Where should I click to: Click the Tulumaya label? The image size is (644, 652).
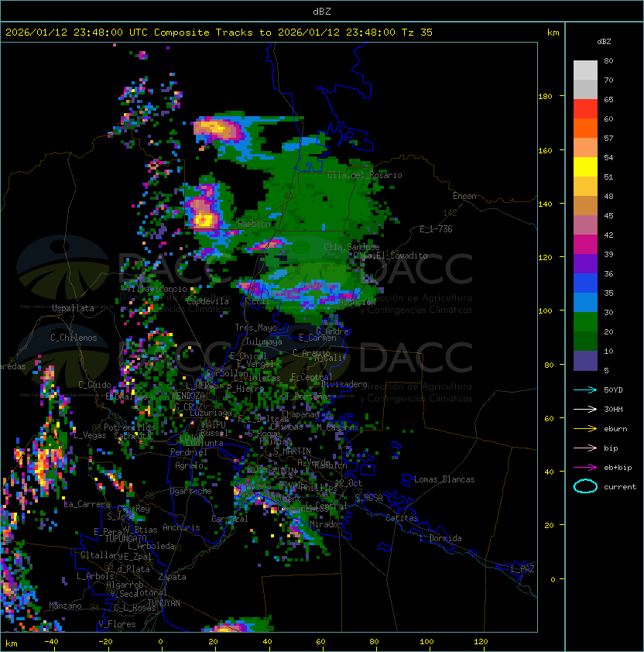(264, 341)
